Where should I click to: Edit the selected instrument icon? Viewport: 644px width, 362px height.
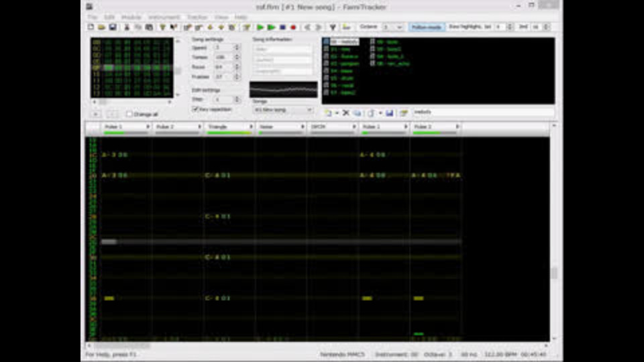click(x=404, y=113)
